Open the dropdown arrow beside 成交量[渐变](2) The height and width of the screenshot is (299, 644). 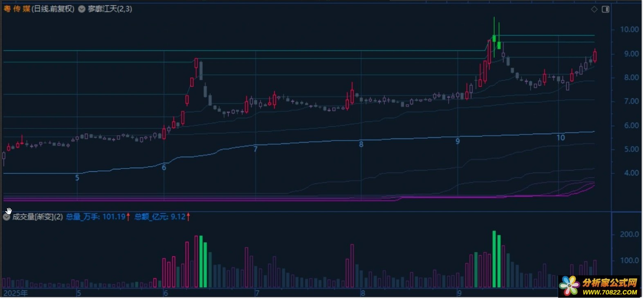pyautogui.click(x=7, y=217)
